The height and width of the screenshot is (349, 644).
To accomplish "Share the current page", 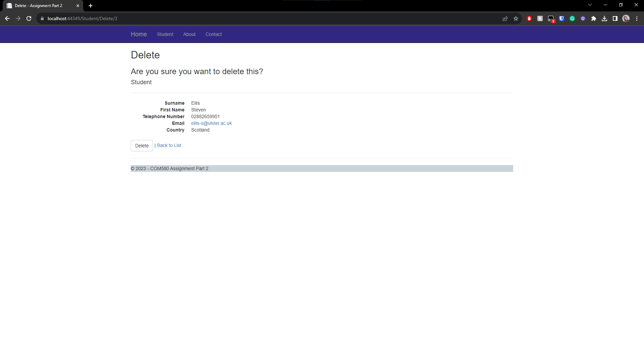I will 505,18.
